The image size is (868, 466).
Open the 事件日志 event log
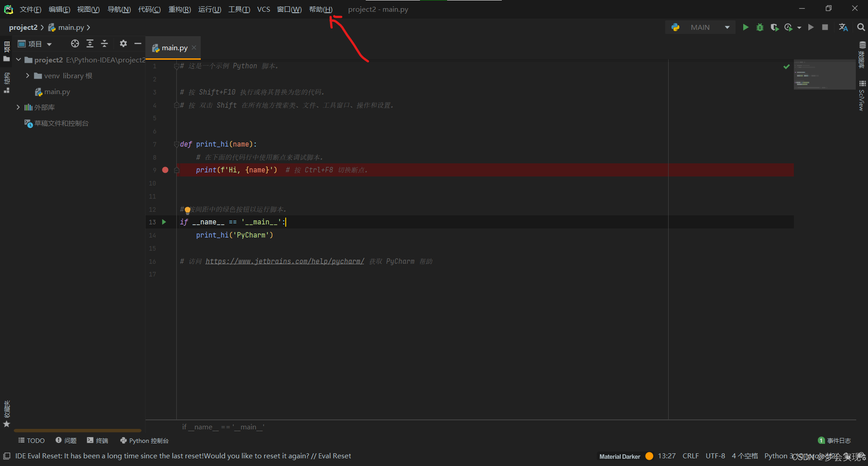click(835, 441)
